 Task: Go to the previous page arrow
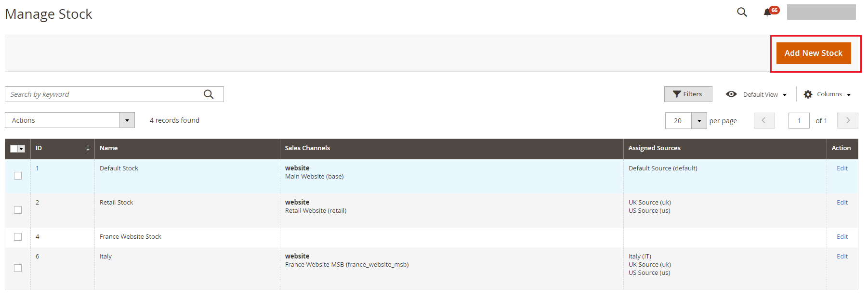pos(764,120)
